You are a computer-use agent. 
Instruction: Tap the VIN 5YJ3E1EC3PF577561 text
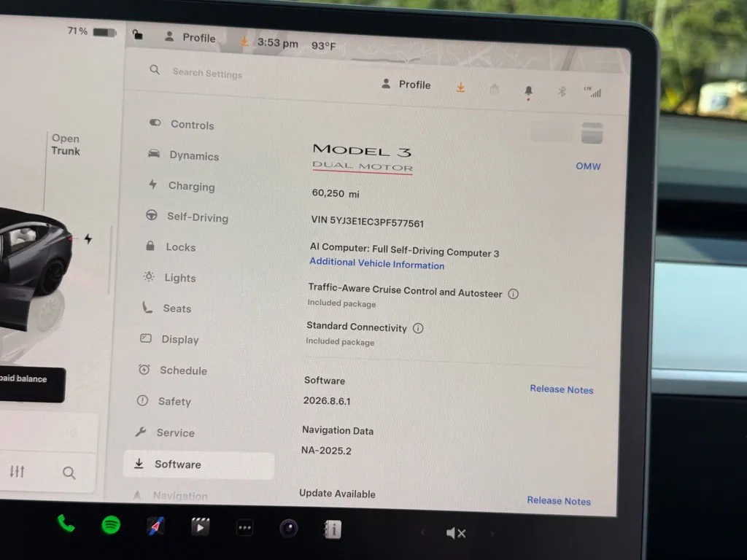[368, 222]
